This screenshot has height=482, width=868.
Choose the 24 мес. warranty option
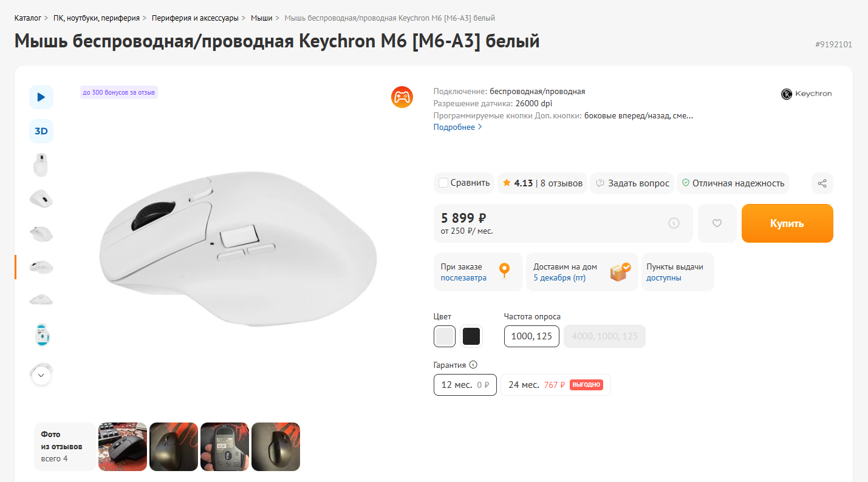click(x=555, y=385)
